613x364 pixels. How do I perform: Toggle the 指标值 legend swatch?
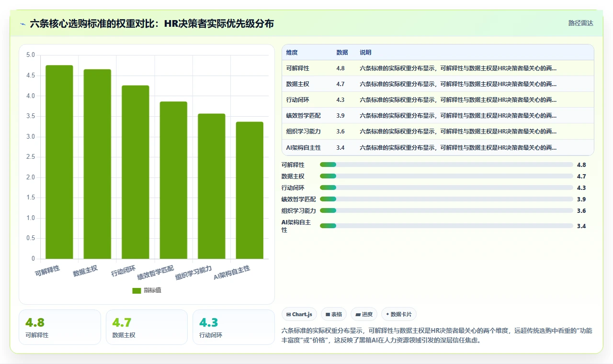136,290
